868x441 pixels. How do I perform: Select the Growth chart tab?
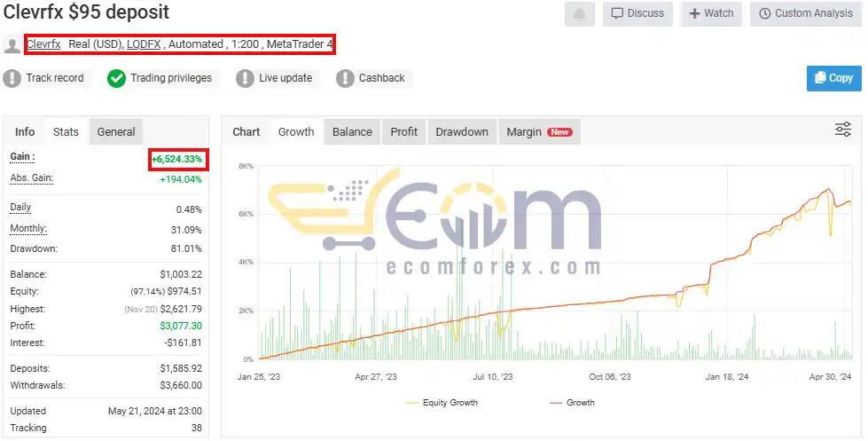coord(296,132)
